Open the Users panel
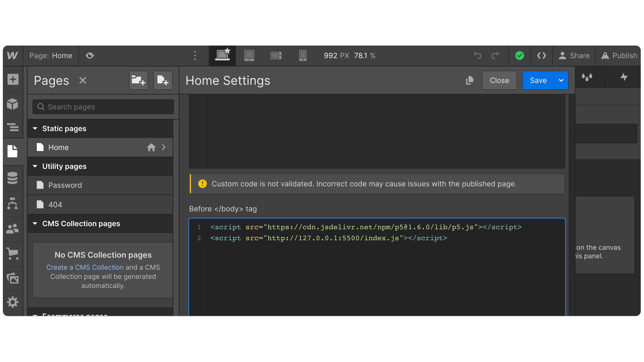The width and height of the screenshot is (644, 362). tap(12, 228)
